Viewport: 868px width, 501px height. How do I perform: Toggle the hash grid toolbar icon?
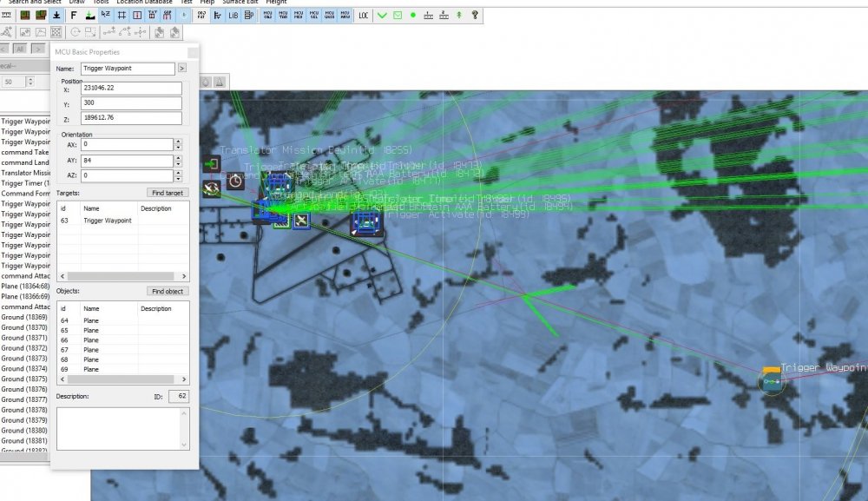click(122, 15)
